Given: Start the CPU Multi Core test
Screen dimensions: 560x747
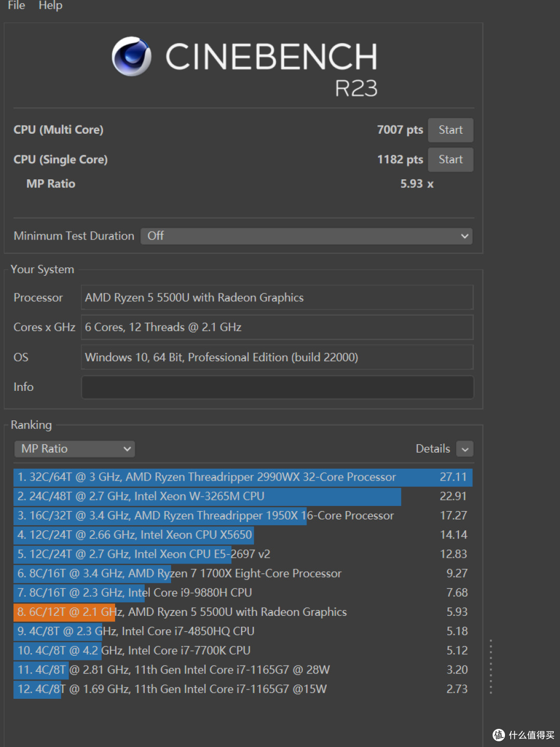Looking at the screenshot, I should point(450,130).
